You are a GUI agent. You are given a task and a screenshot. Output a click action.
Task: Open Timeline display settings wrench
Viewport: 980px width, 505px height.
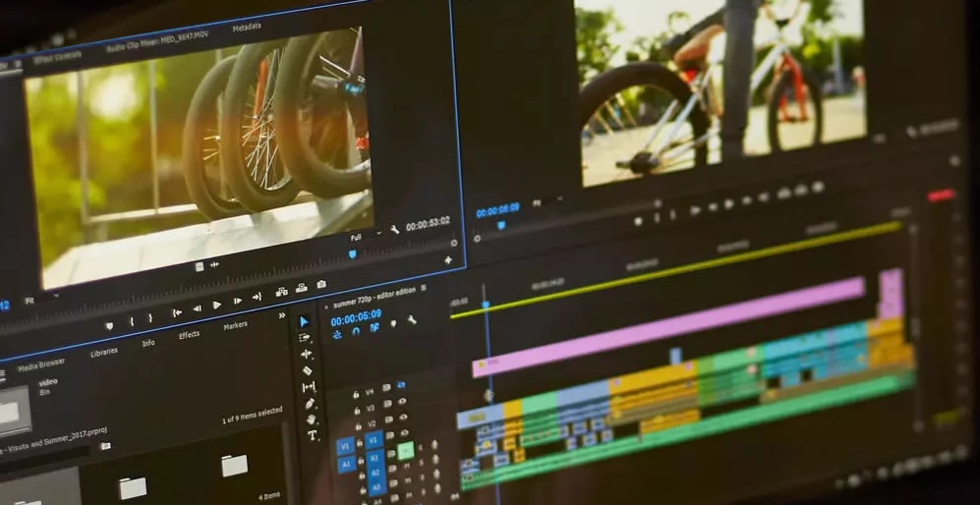(412, 319)
